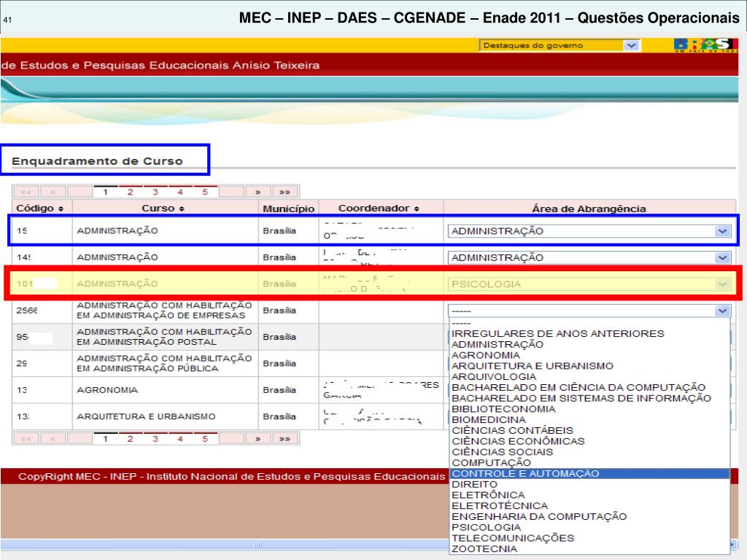Click the Brasil government logo
Viewport: 747px width, 560px height.
click(x=705, y=45)
